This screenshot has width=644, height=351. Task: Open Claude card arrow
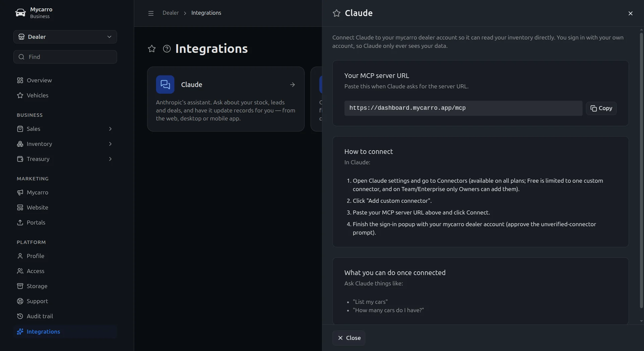point(293,85)
